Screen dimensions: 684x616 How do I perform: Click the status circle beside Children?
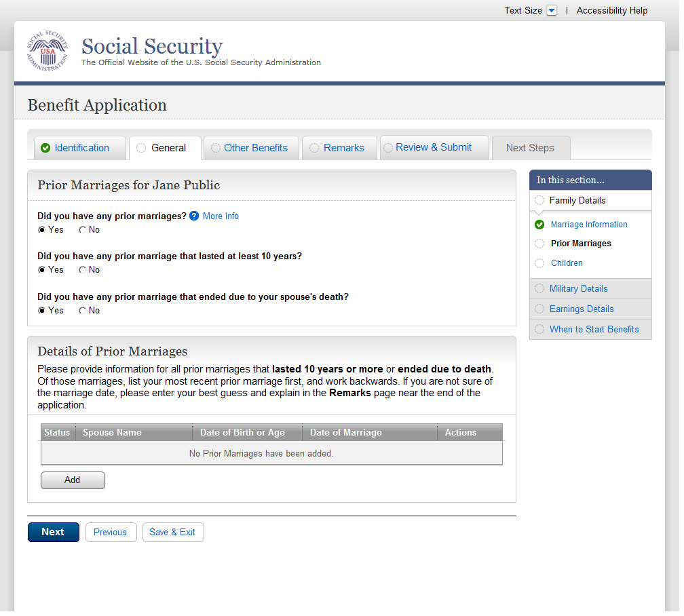click(x=539, y=263)
